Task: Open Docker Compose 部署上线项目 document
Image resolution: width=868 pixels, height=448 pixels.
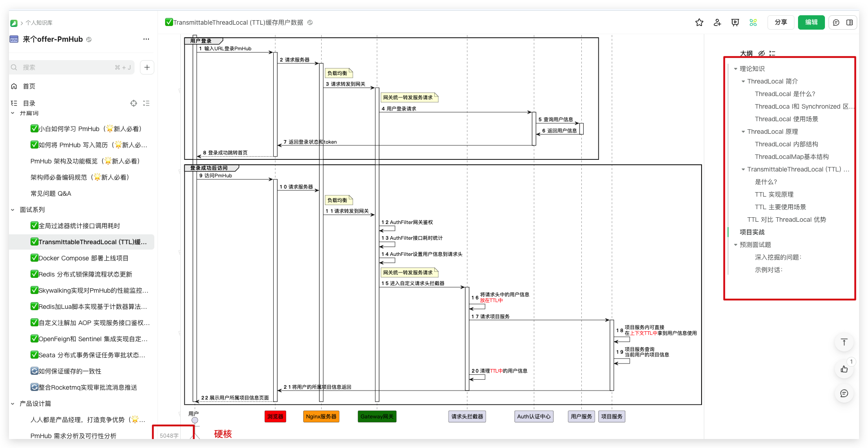Action: pyautogui.click(x=83, y=258)
